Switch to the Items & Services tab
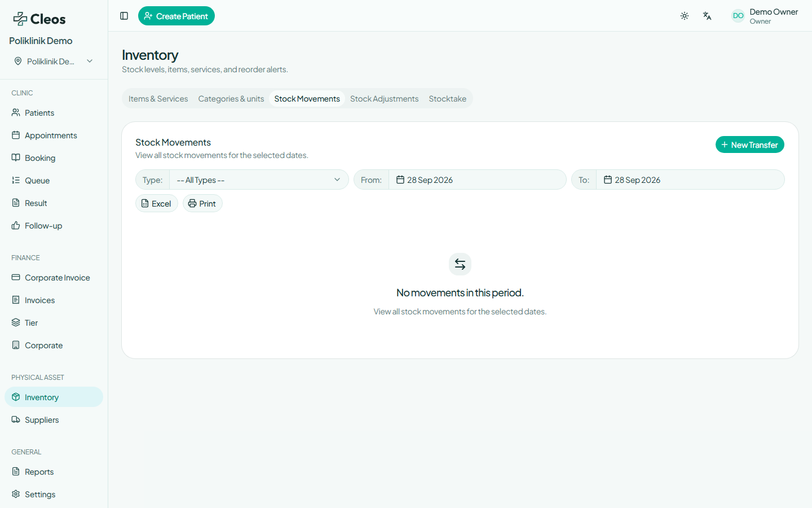 [158, 99]
